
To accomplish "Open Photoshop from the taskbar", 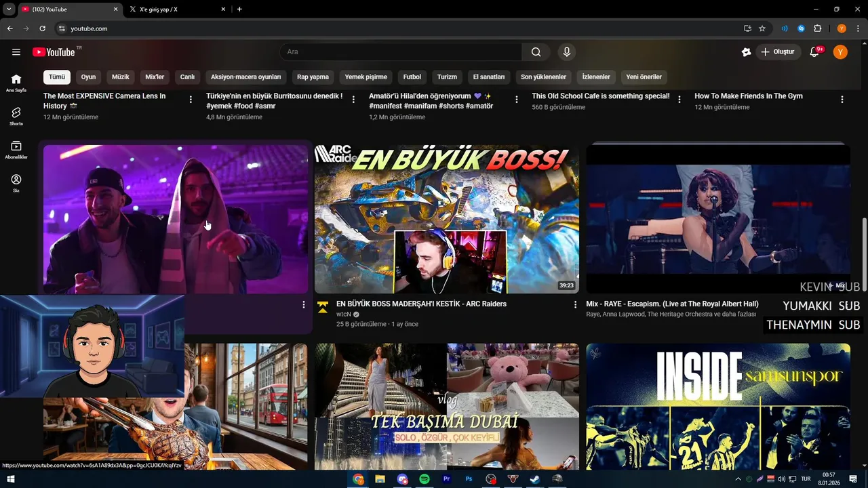I will point(469,479).
